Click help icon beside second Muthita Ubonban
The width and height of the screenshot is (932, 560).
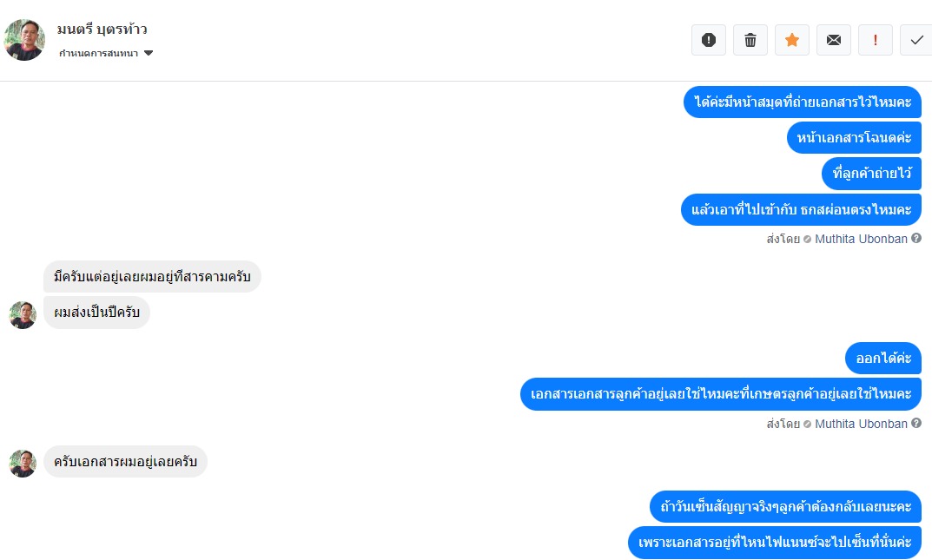(916, 423)
